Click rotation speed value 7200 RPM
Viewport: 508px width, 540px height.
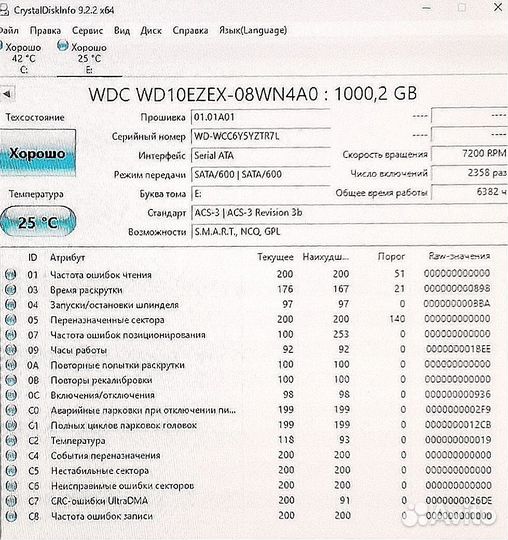(470, 154)
